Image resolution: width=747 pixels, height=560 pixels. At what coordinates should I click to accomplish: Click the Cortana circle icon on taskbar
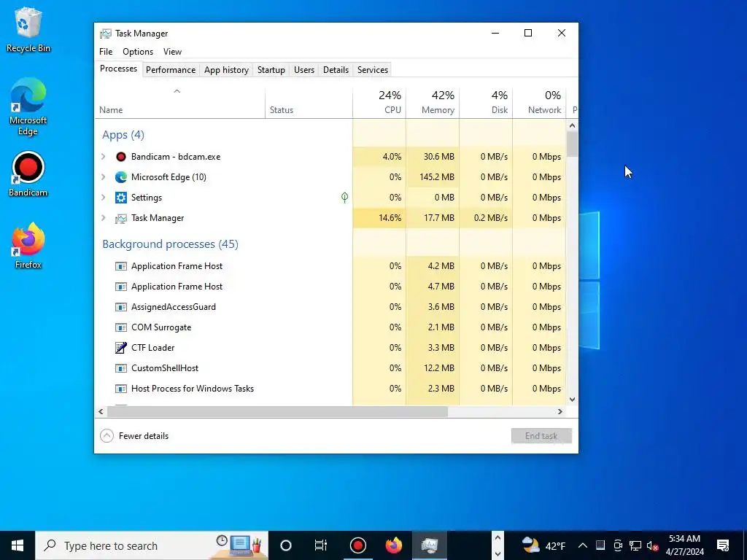pyautogui.click(x=286, y=545)
